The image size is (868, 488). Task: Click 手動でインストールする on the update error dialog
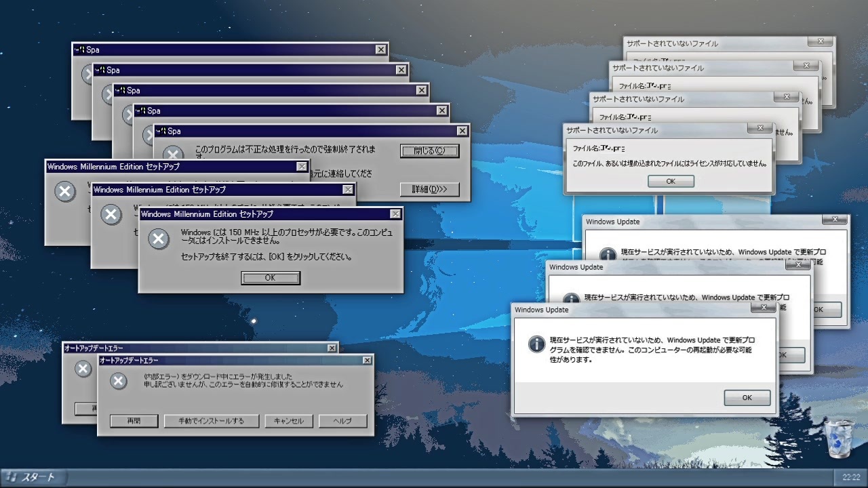211,420
